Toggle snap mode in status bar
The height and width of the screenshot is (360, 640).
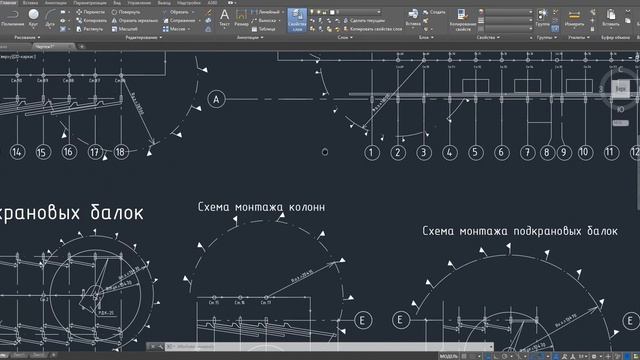tap(474, 356)
